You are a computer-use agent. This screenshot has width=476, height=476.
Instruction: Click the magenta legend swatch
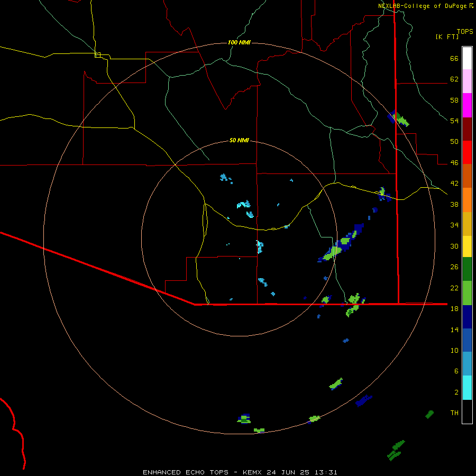467,105
